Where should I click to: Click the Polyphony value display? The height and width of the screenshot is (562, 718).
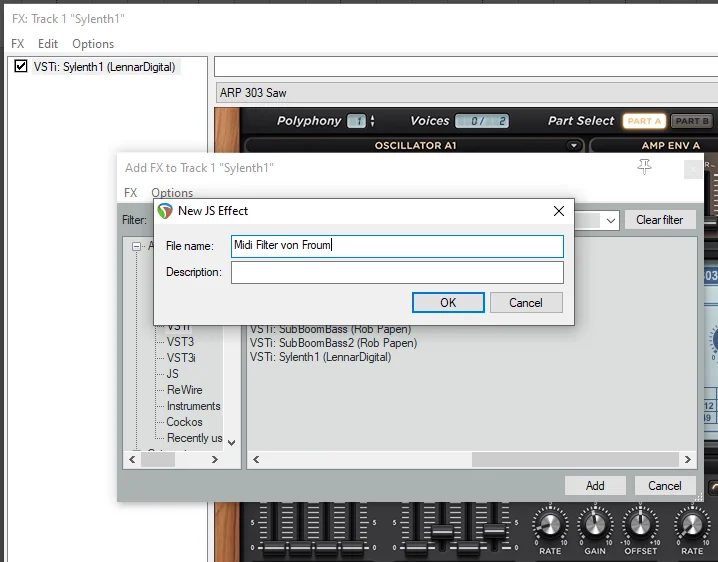coord(356,121)
